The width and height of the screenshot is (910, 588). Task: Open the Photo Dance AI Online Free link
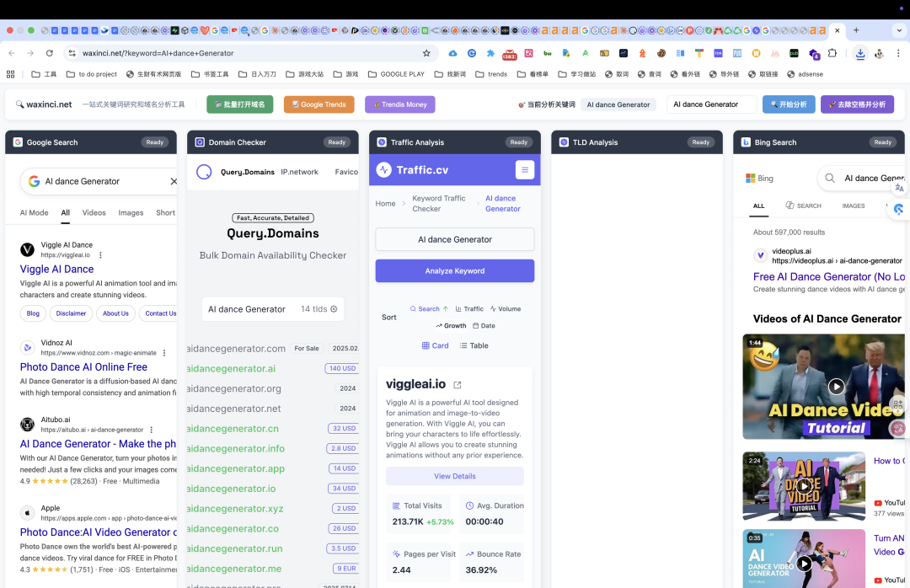(83, 366)
